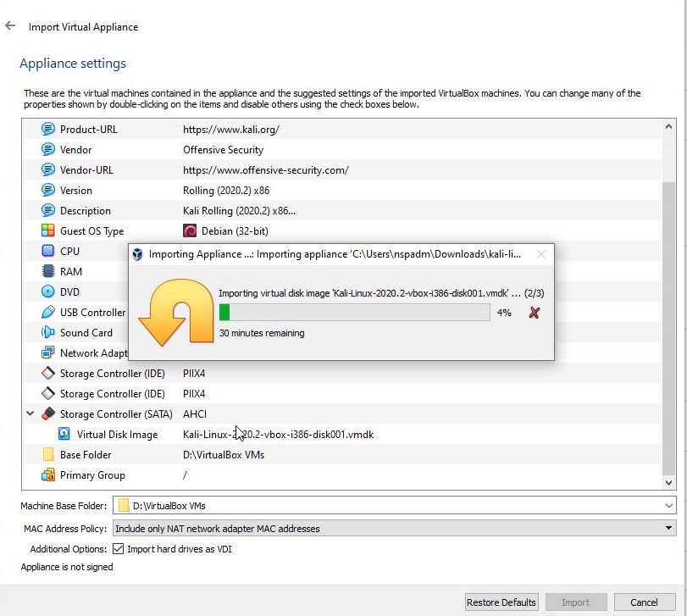Viewport: 687px width, 616px height.
Task: Click the large orange import arrow graphic
Action: [176, 313]
